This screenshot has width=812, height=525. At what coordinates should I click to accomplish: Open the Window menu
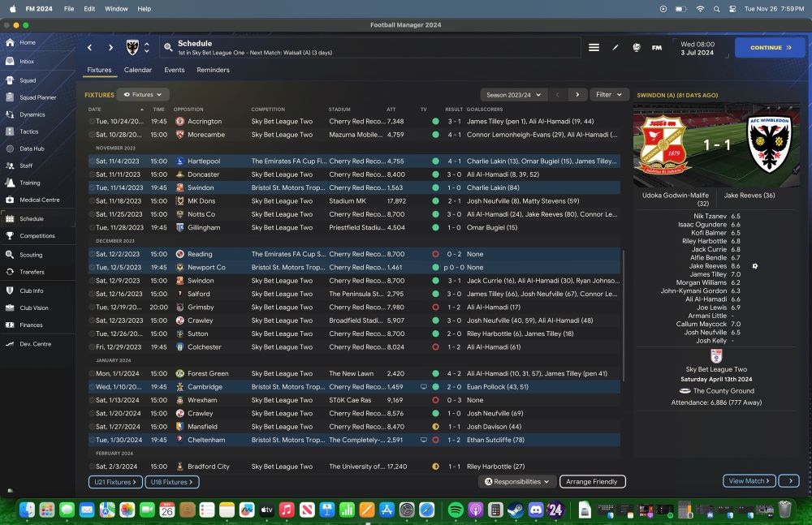[x=116, y=9]
